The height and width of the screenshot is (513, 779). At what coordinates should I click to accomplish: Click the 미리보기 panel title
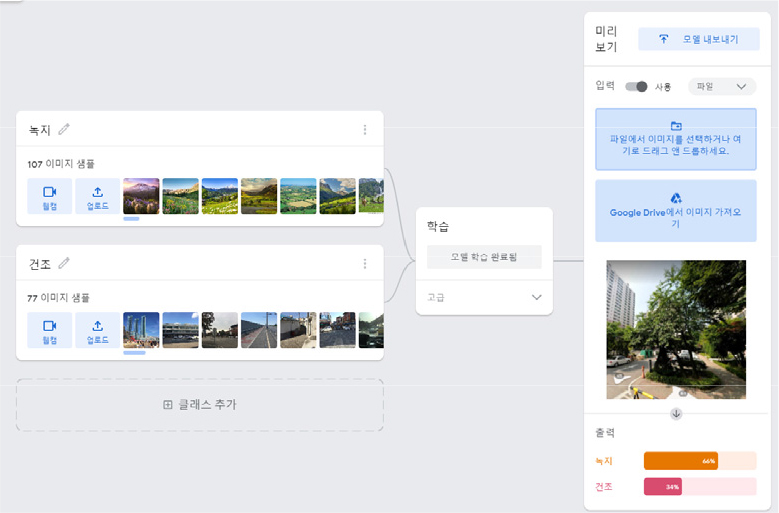click(606, 39)
